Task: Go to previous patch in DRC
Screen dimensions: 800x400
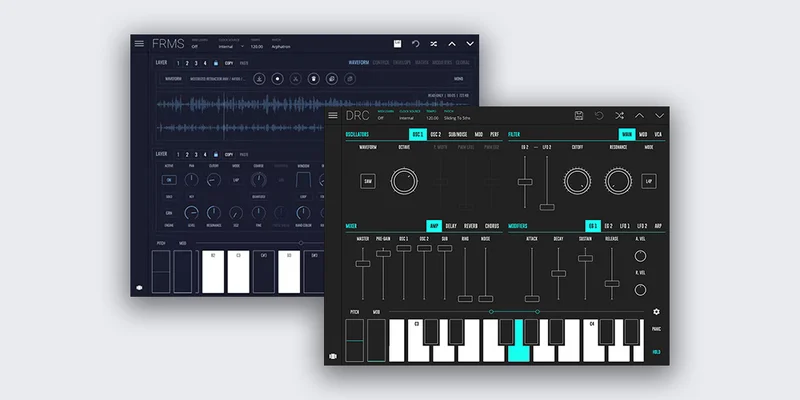Action: coord(639,116)
